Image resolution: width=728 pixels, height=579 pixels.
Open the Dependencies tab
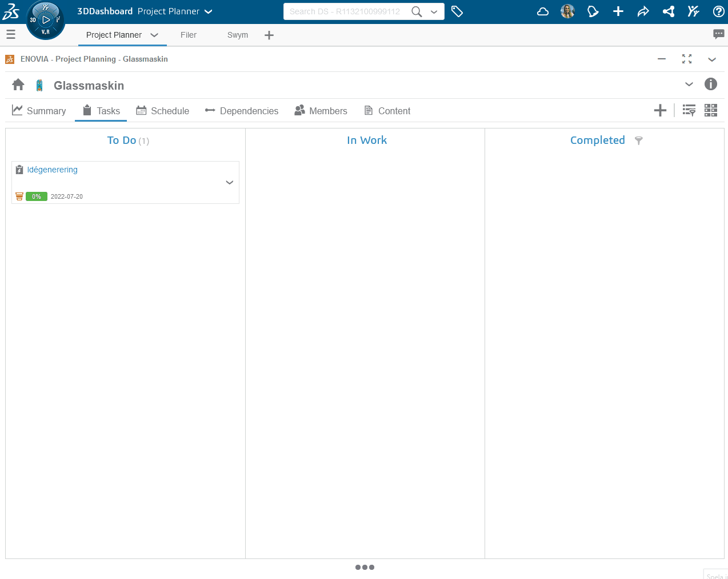point(242,111)
